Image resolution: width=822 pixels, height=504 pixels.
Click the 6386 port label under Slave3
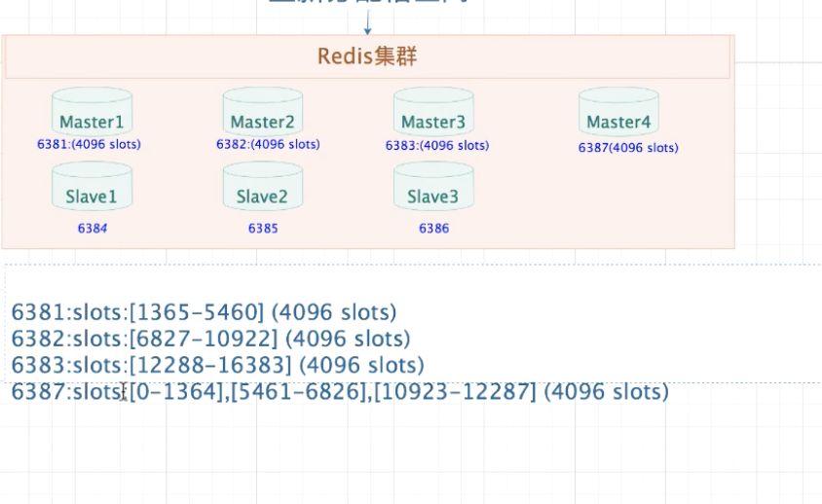click(x=434, y=229)
